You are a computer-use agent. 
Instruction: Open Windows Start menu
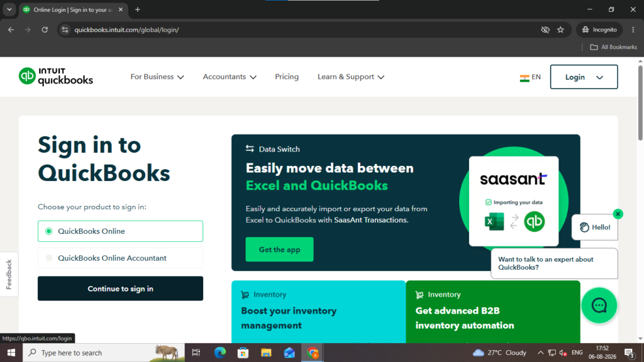(11, 353)
